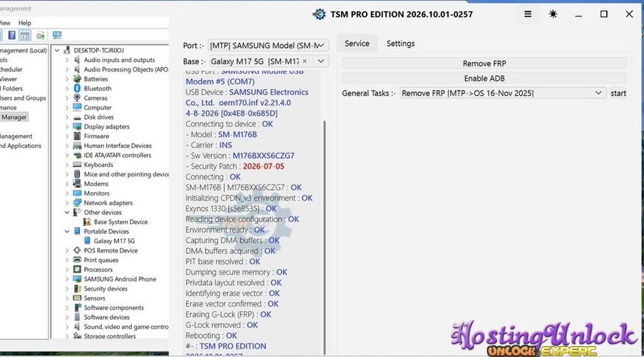The height and width of the screenshot is (357, 644).
Task: Toggle the TSM light/dark theme icon
Action: tap(553, 14)
